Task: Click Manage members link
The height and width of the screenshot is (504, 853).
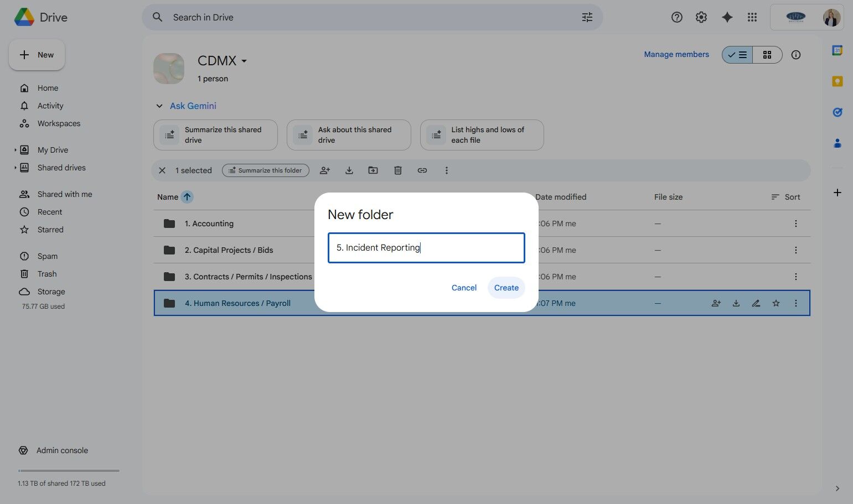Action: [x=676, y=54]
